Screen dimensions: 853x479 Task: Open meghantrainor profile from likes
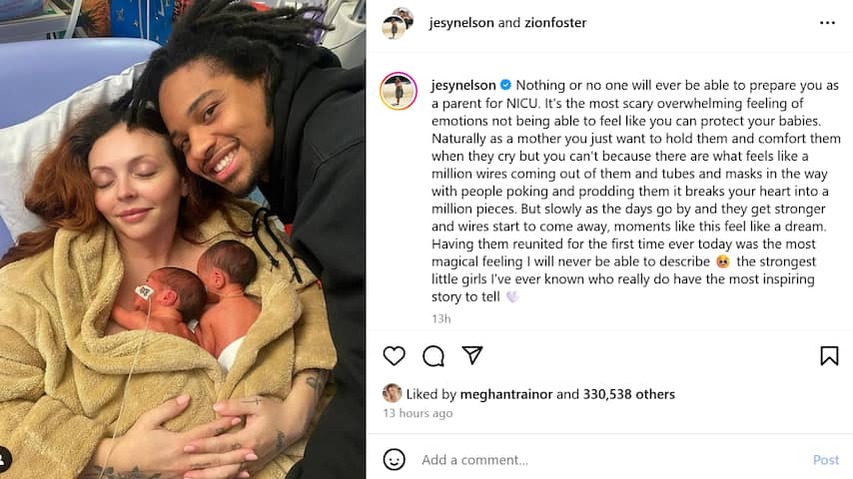click(x=506, y=394)
